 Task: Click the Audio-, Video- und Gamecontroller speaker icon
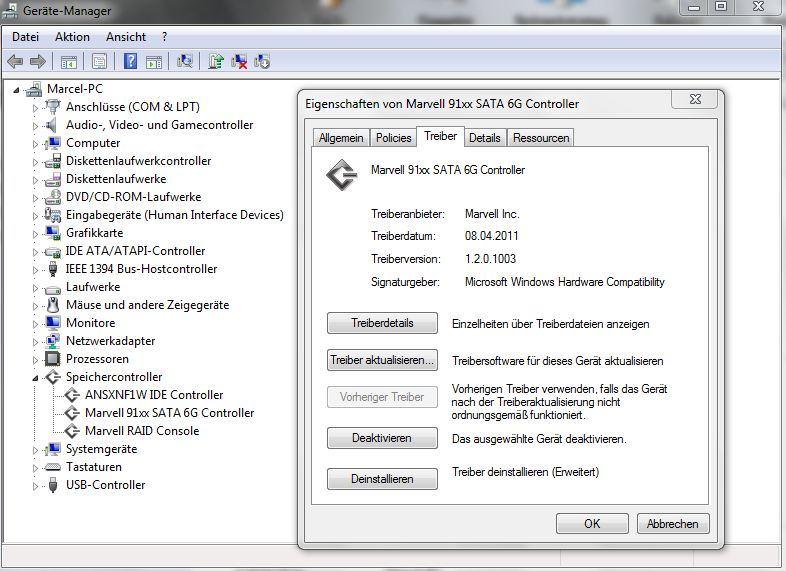(52, 125)
